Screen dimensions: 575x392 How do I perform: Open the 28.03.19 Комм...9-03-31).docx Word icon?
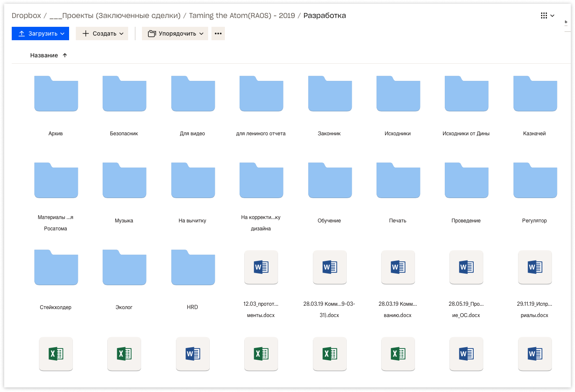pos(330,267)
